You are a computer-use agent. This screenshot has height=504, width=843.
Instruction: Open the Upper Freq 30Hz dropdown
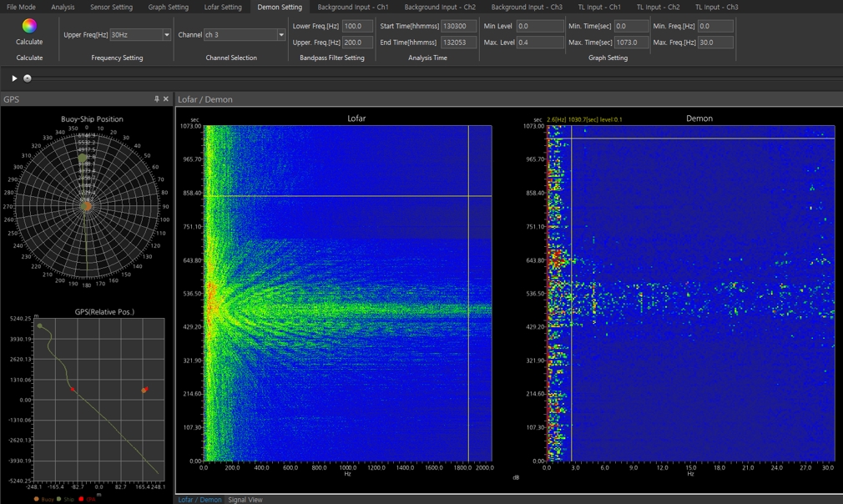167,34
